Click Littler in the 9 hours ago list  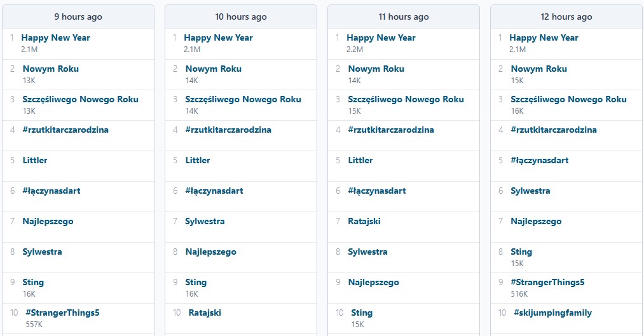[x=35, y=161]
